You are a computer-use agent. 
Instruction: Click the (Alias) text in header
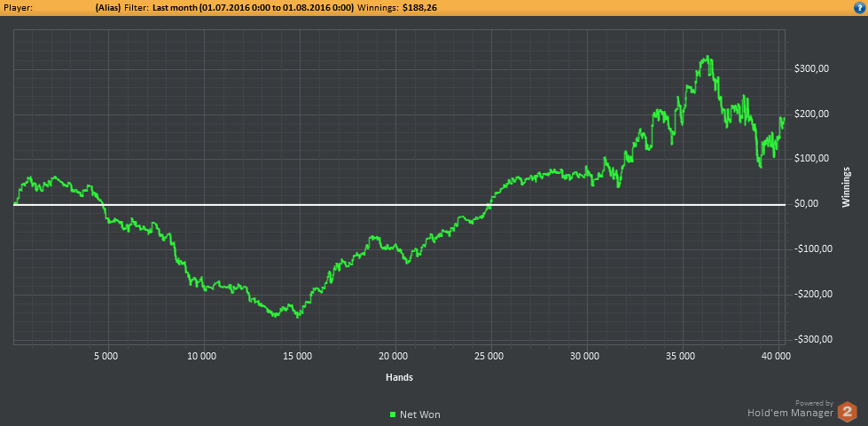[x=108, y=8]
